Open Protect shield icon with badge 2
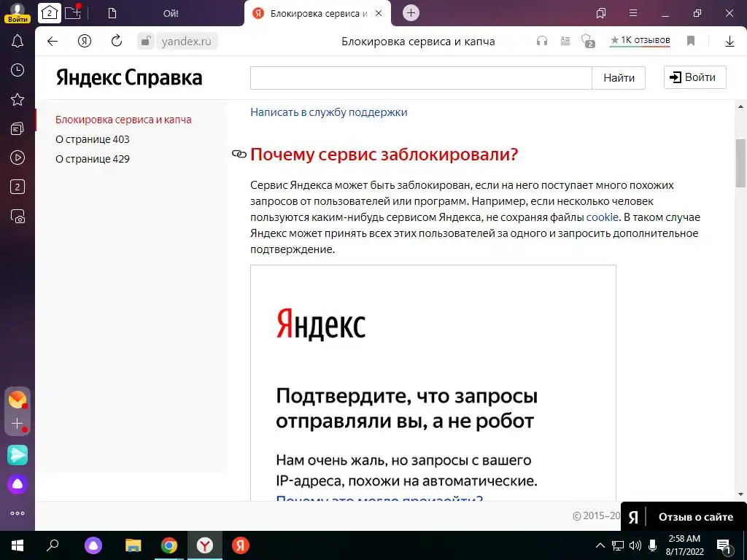The height and width of the screenshot is (560, 747). [589, 41]
